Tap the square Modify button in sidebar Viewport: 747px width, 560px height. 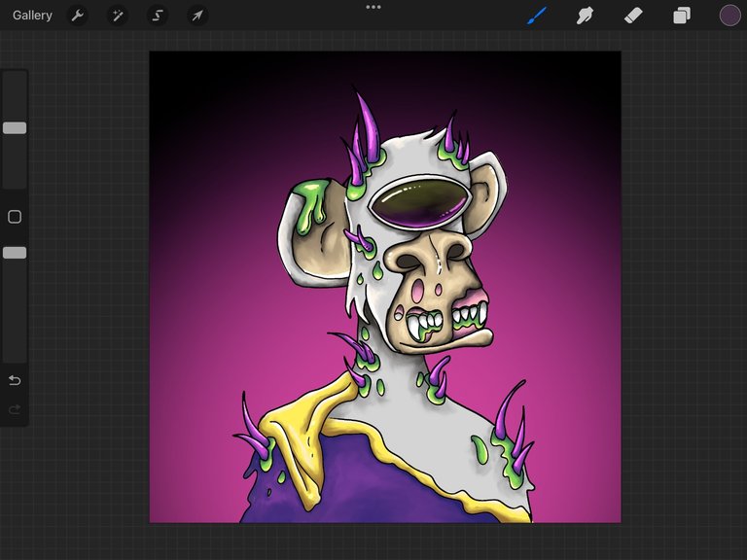[15, 217]
